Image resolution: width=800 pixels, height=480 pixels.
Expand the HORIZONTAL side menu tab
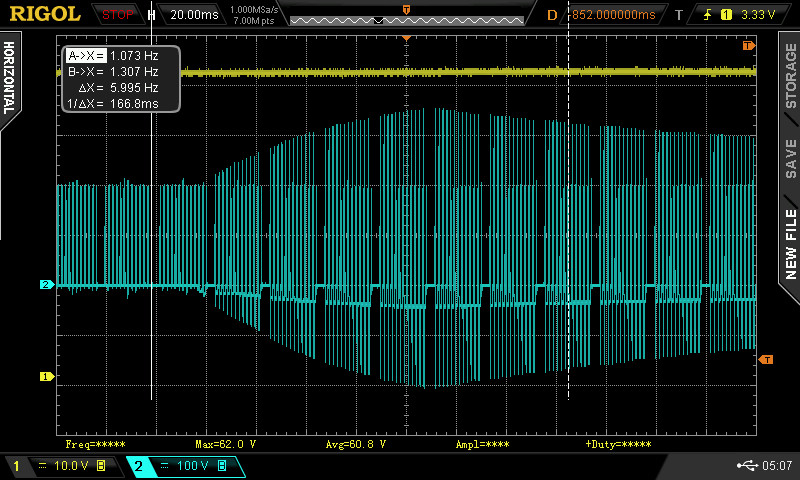(9, 80)
